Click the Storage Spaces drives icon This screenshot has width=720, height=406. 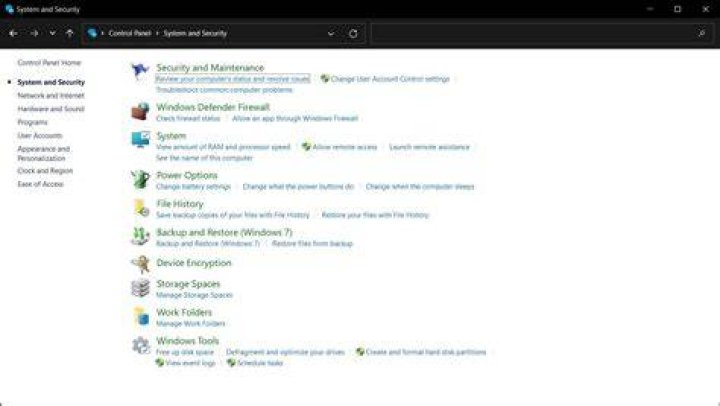(140, 288)
